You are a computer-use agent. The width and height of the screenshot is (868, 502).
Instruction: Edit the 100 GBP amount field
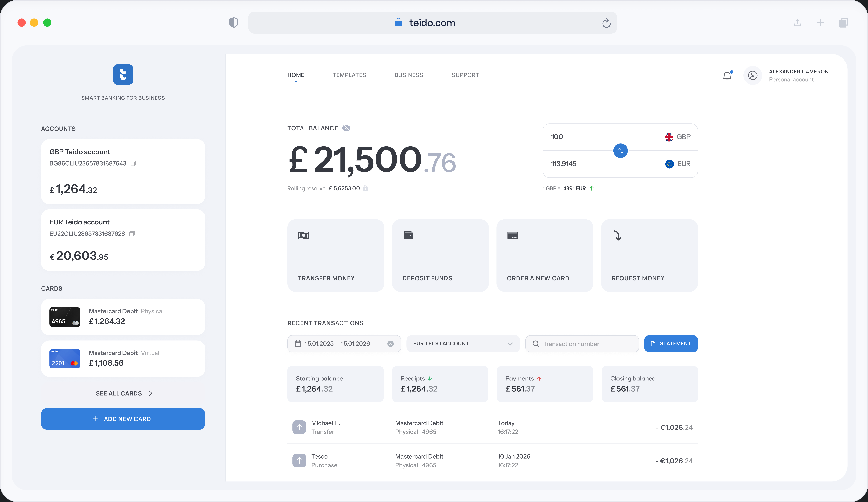pyautogui.click(x=557, y=137)
